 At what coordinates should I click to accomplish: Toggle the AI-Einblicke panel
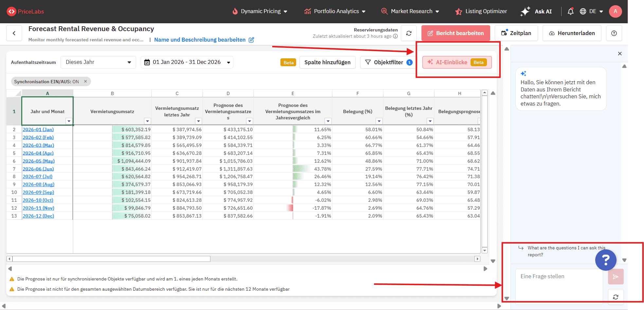[457, 62]
